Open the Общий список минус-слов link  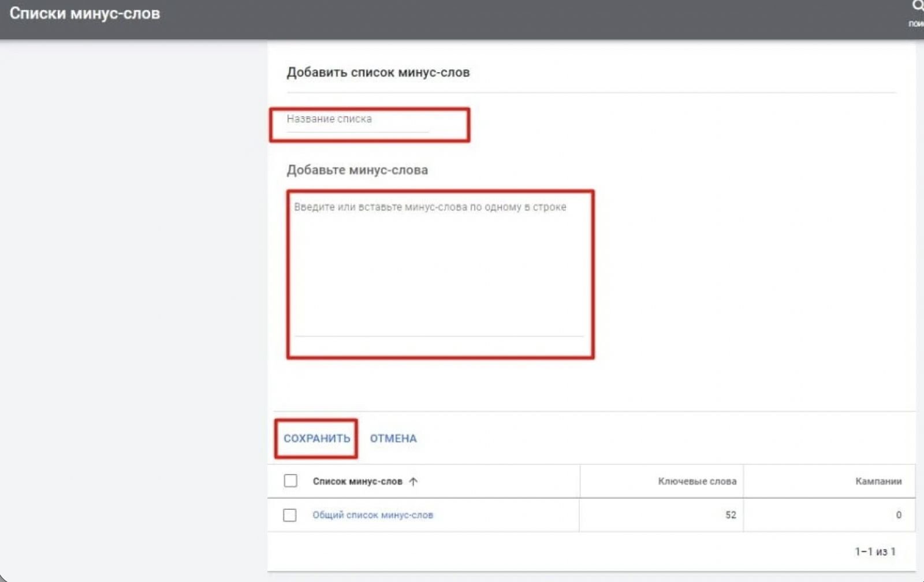tap(372, 515)
